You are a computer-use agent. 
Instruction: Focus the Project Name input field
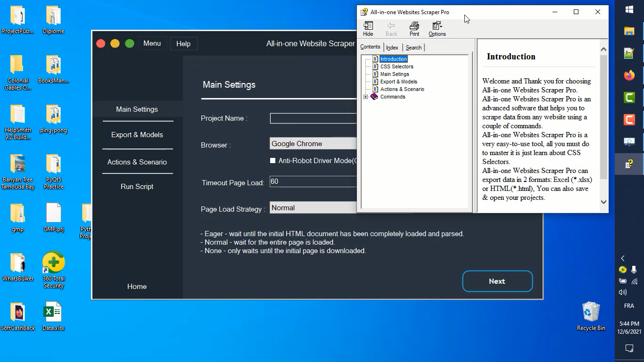pos(313,118)
